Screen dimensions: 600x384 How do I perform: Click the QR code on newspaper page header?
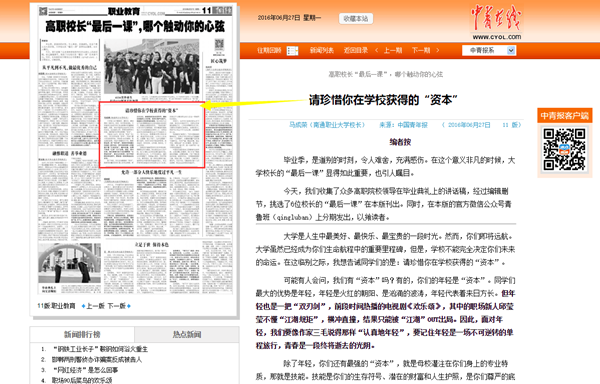(43, 11)
